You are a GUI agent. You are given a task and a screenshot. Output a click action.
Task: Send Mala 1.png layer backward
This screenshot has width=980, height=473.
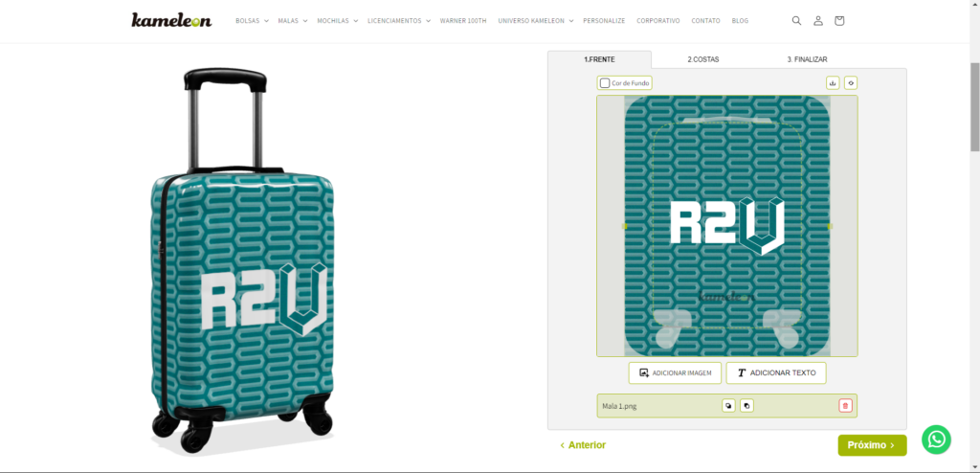pyautogui.click(x=746, y=406)
